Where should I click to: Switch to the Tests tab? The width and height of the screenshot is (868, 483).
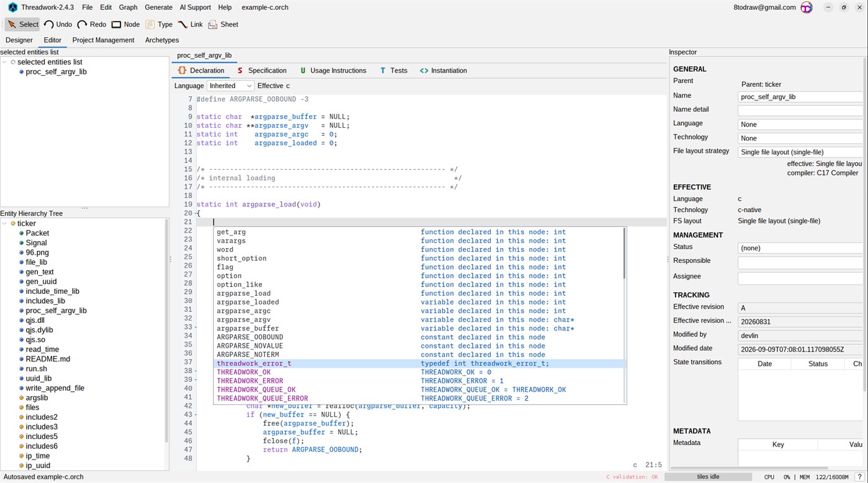(393, 71)
